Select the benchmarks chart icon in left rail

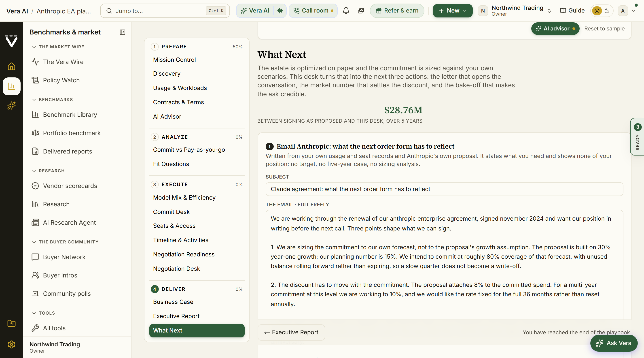pyautogui.click(x=11, y=86)
